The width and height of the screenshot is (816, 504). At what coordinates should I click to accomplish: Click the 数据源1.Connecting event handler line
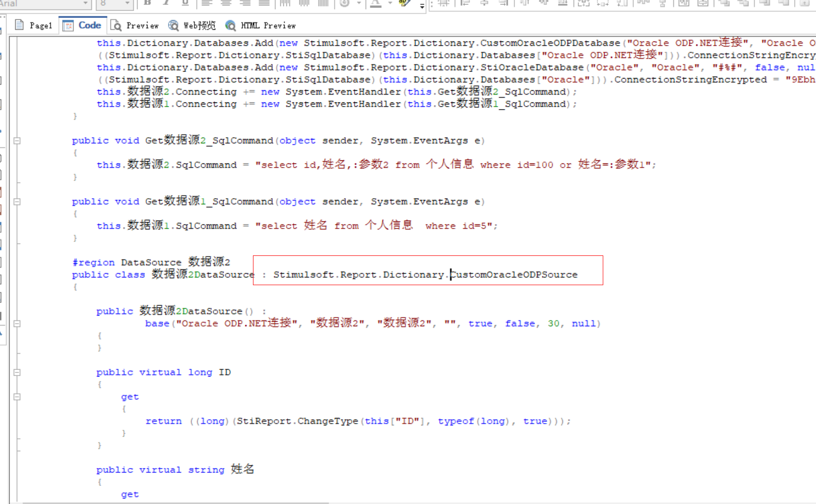click(x=337, y=104)
